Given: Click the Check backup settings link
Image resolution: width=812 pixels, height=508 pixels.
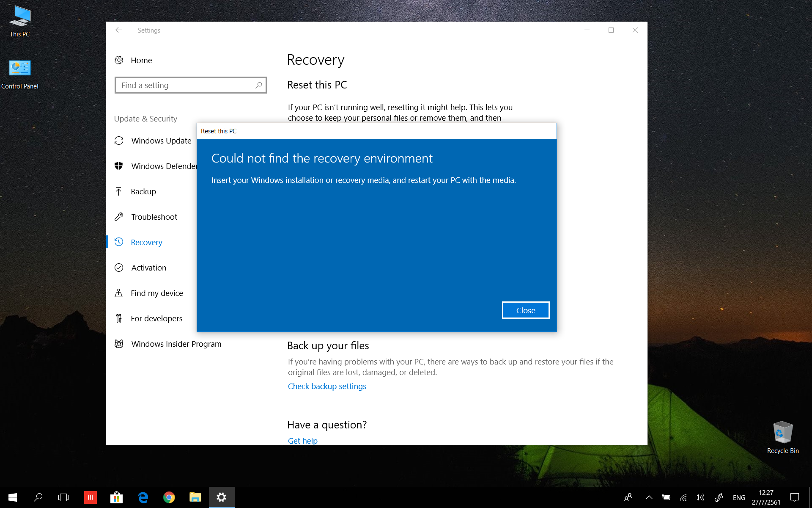Looking at the screenshot, I should tap(327, 386).
